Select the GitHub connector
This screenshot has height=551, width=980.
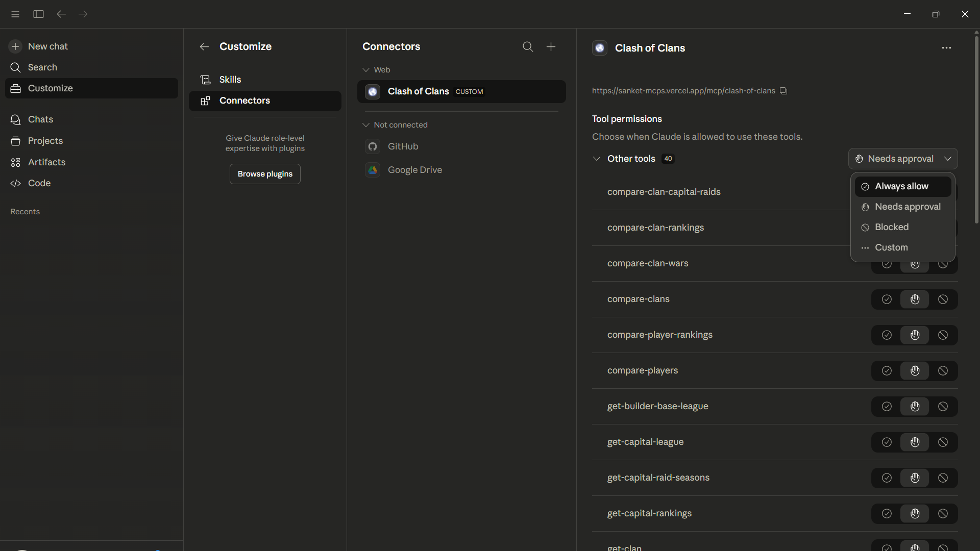click(x=461, y=146)
